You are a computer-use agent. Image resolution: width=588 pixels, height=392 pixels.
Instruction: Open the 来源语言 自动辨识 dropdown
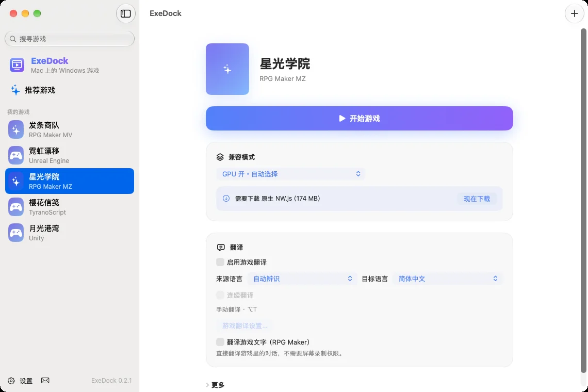(x=302, y=279)
